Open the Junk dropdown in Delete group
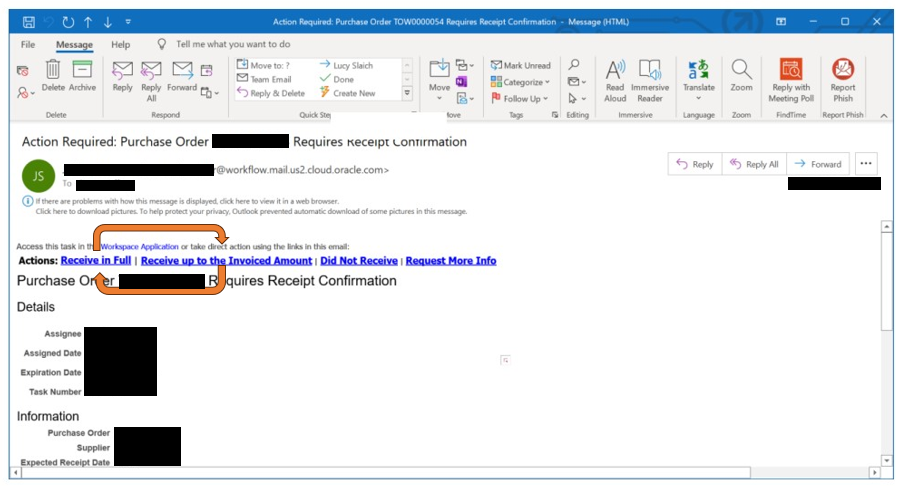The width and height of the screenshot is (903, 486). pyautogui.click(x=25, y=92)
